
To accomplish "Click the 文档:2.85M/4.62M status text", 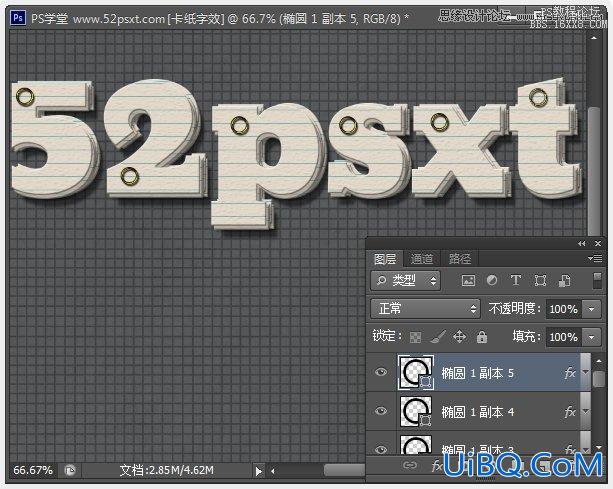I will [167, 470].
